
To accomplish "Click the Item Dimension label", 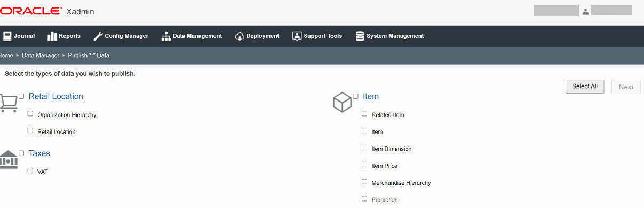I will (x=392, y=149).
